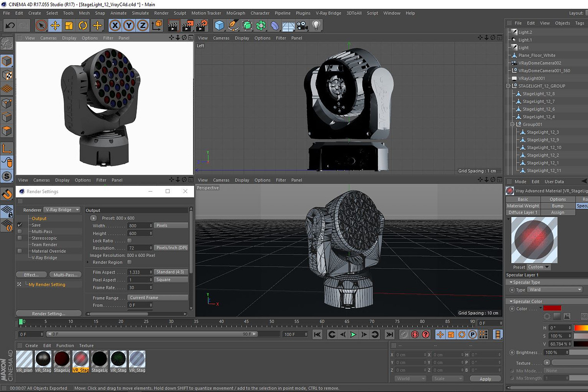Select the selected VR_Stag material thumbnail
588x392 pixels.
pyautogui.click(x=80, y=362)
